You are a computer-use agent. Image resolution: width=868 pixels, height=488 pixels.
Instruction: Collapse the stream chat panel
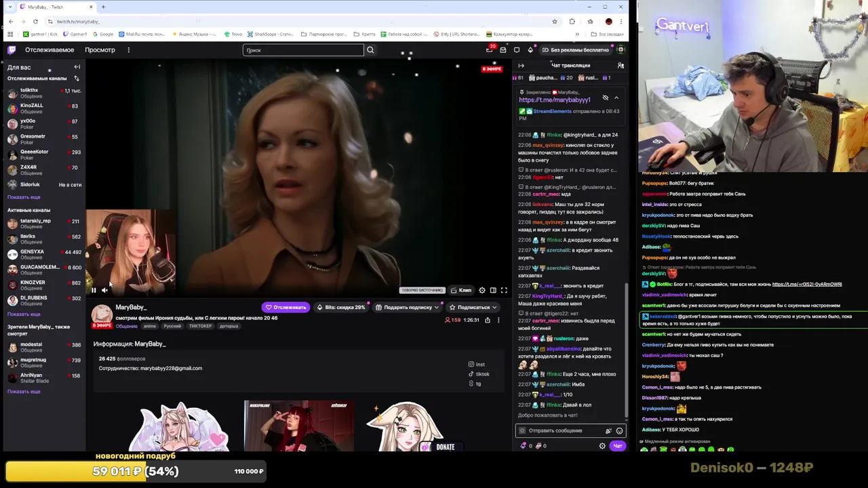click(521, 65)
